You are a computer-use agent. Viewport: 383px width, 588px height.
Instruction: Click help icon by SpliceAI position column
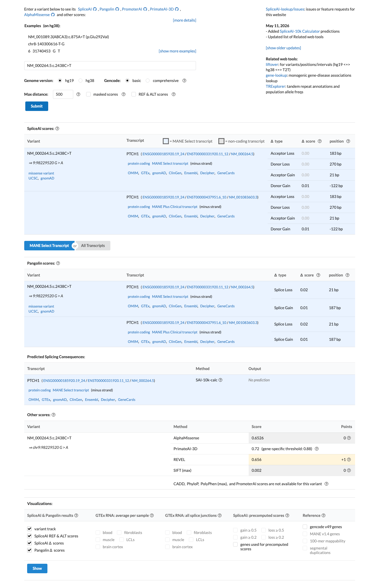click(348, 141)
